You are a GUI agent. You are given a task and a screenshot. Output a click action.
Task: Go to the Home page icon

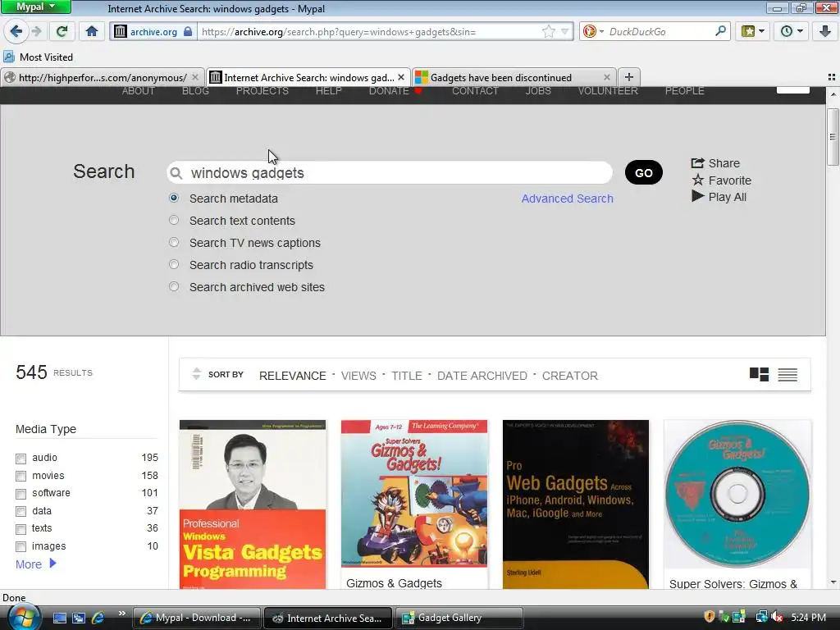pyautogui.click(x=92, y=32)
